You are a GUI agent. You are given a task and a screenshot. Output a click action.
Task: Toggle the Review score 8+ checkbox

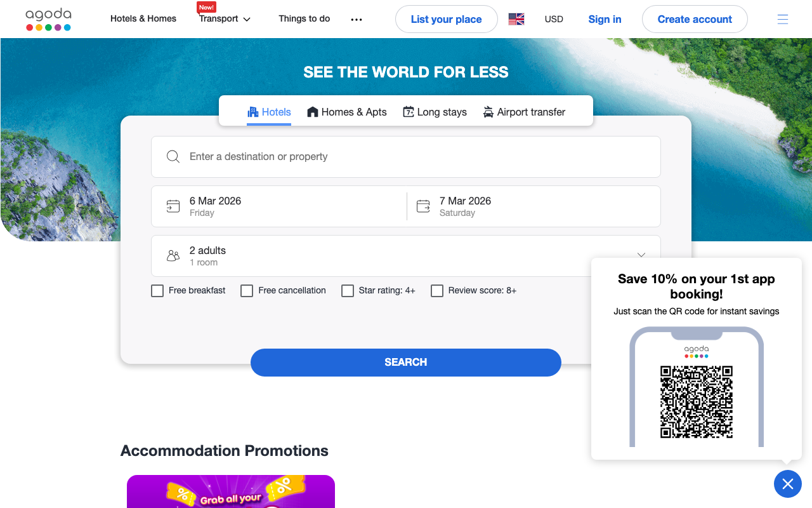(x=437, y=291)
